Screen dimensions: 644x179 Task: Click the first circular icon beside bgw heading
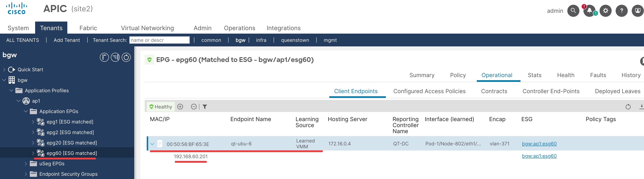pos(104,57)
